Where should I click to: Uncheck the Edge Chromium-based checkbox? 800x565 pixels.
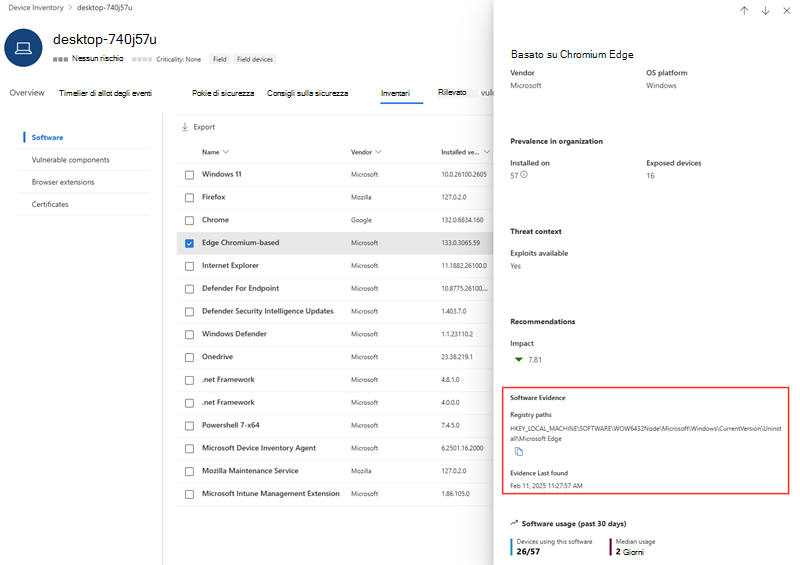tap(189, 243)
